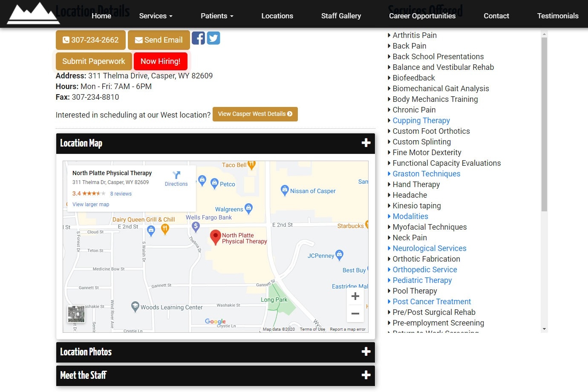Open the map Terms of Use link
This screenshot has height=392, width=588.
(312, 329)
